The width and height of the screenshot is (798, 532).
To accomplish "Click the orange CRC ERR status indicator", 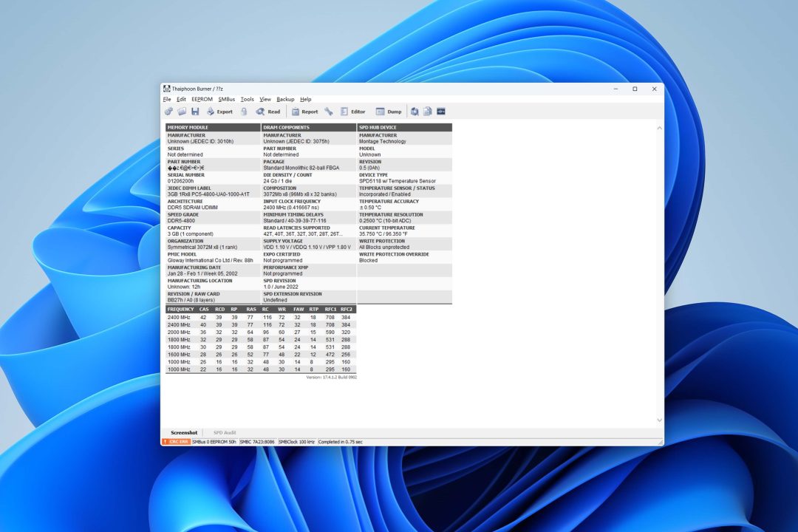I will point(176,442).
